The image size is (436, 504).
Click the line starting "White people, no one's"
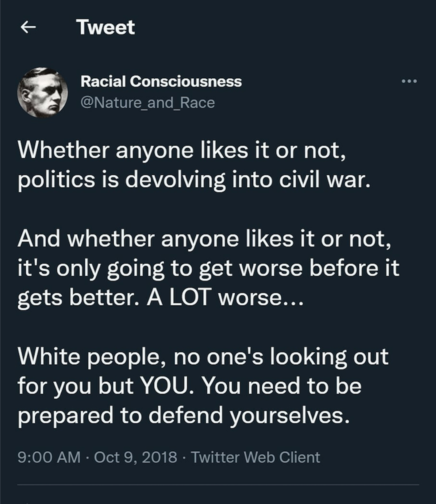tap(203, 356)
